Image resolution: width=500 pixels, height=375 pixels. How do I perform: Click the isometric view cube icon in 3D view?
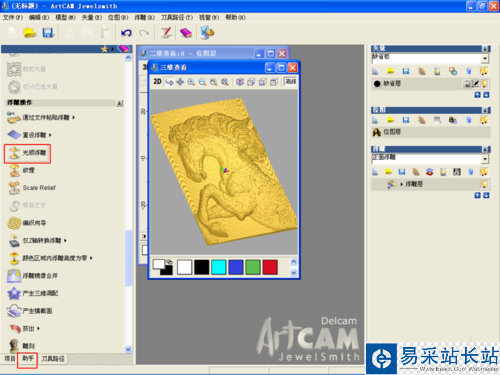[x=240, y=82]
